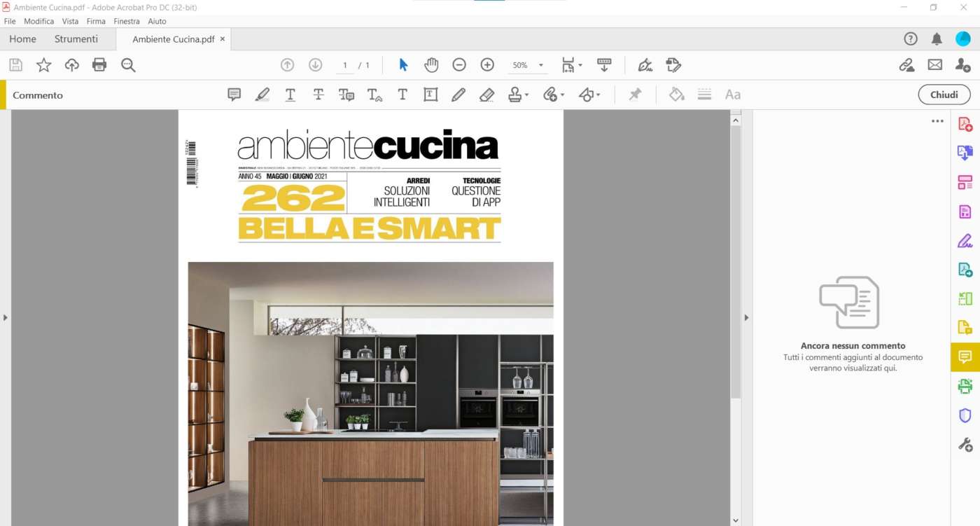Activate the selection arrow tool
This screenshot has height=526, width=980.
click(x=403, y=65)
